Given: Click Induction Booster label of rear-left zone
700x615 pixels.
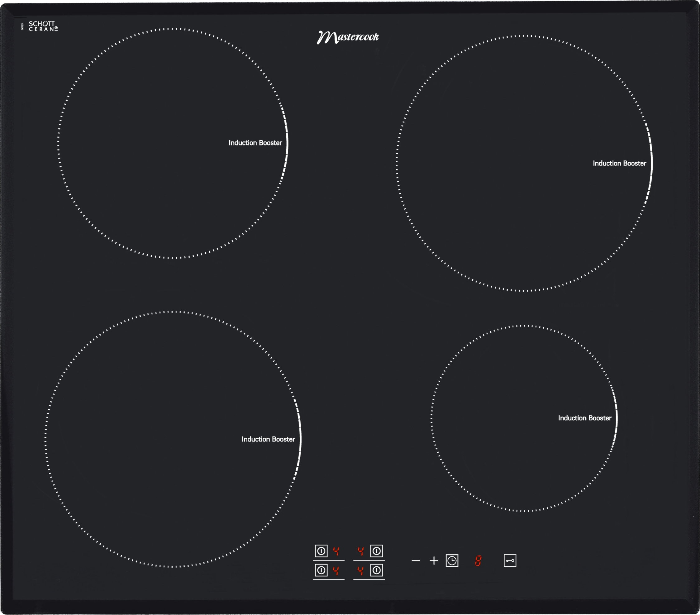Looking at the screenshot, I should pyautogui.click(x=255, y=143).
